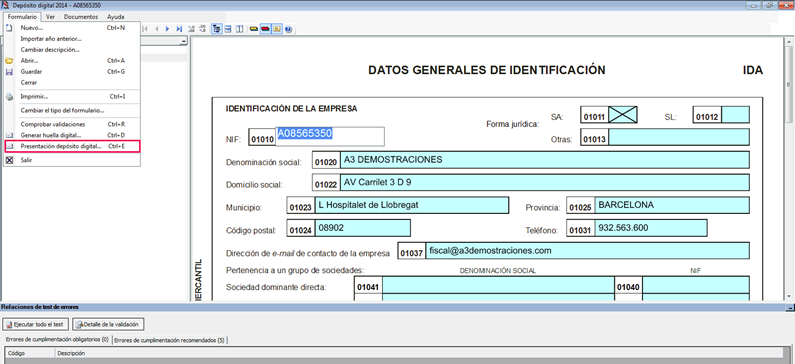Viewport: 795px width, 364px height.
Task: Click the Descripción column header
Action: [420, 353]
